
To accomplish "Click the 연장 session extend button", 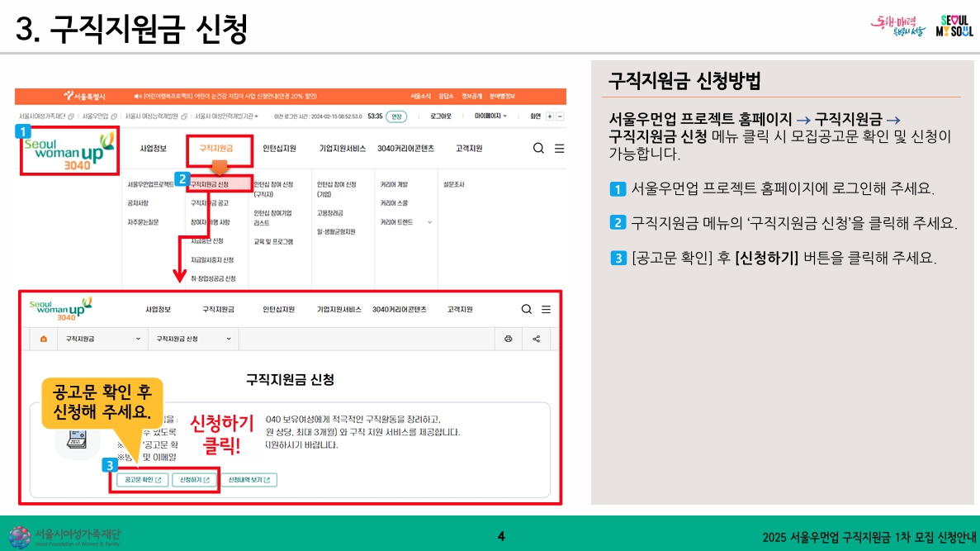I will pyautogui.click(x=396, y=116).
